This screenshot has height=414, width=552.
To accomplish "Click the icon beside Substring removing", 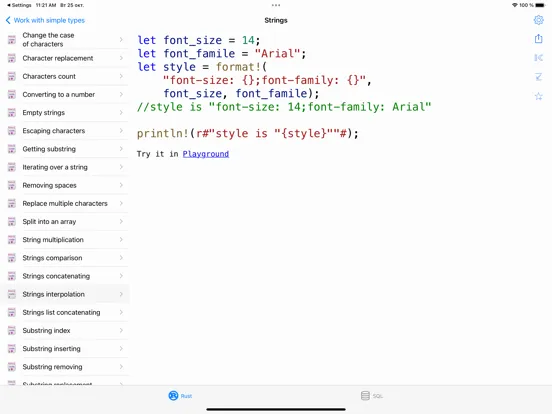I will click(x=12, y=367).
